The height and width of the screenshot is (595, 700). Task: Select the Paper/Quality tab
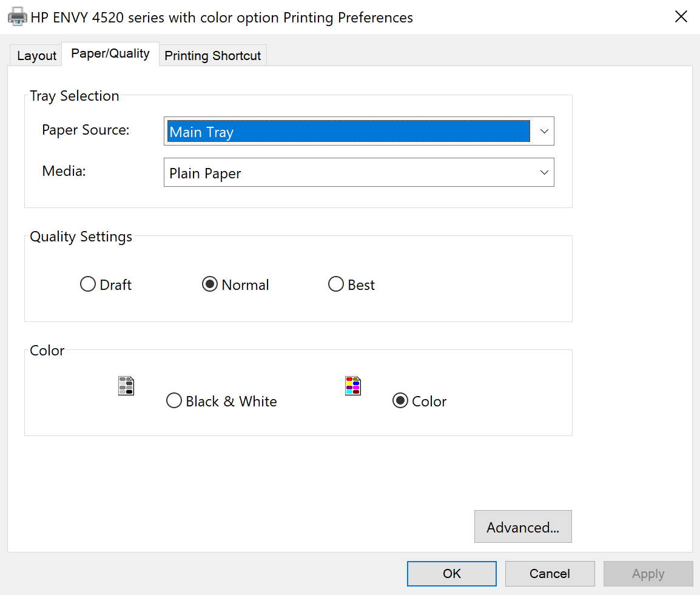pos(110,53)
